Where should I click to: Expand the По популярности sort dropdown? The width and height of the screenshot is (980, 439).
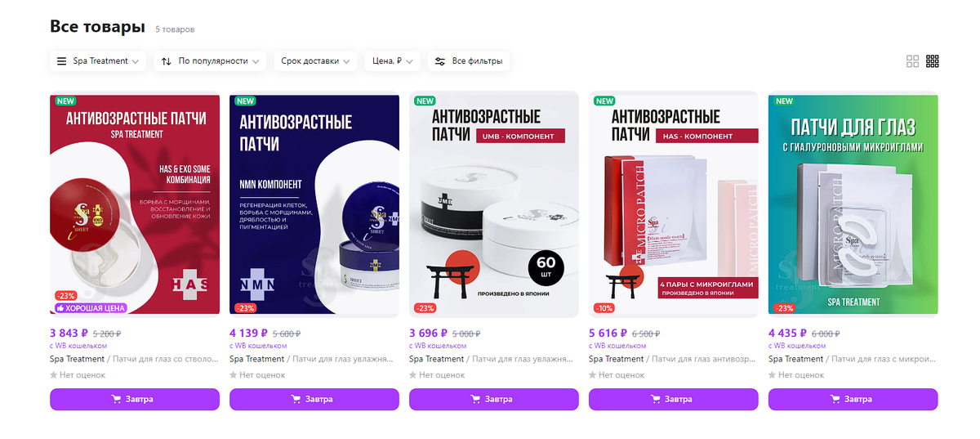[211, 61]
